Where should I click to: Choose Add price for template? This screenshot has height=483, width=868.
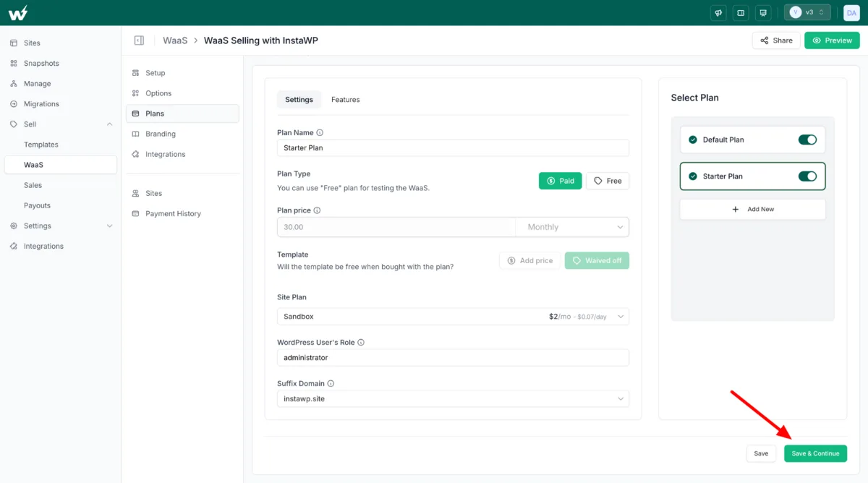tap(530, 260)
